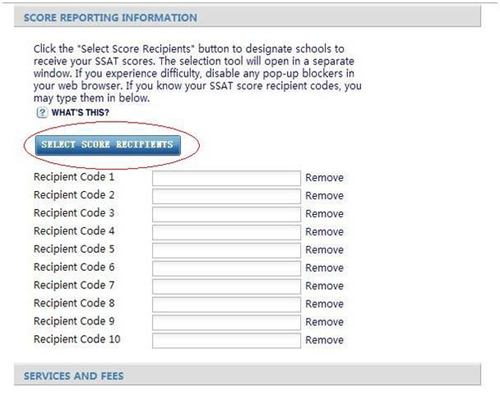Click Remove beside Recipient Code 7
Image resolution: width=500 pixels, height=410 pixels.
pos(324,286)
